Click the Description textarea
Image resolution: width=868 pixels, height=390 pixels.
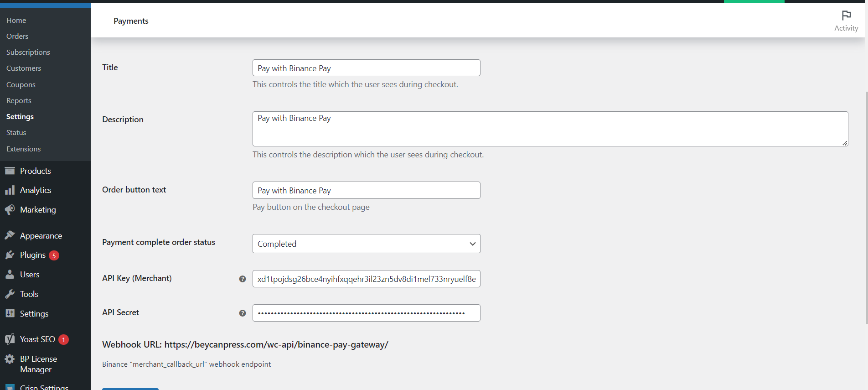point(550,129)
